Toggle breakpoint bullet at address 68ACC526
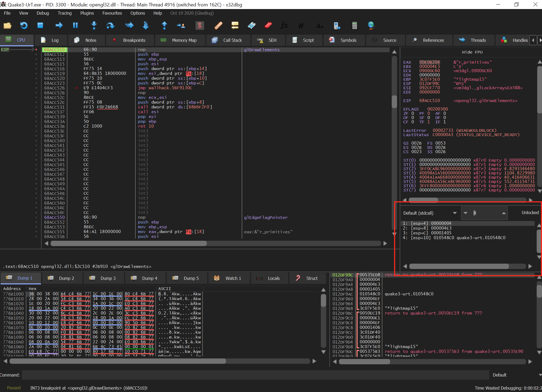Image resolution: width=542 pixels, height=392 pixels. click(36, 88)
